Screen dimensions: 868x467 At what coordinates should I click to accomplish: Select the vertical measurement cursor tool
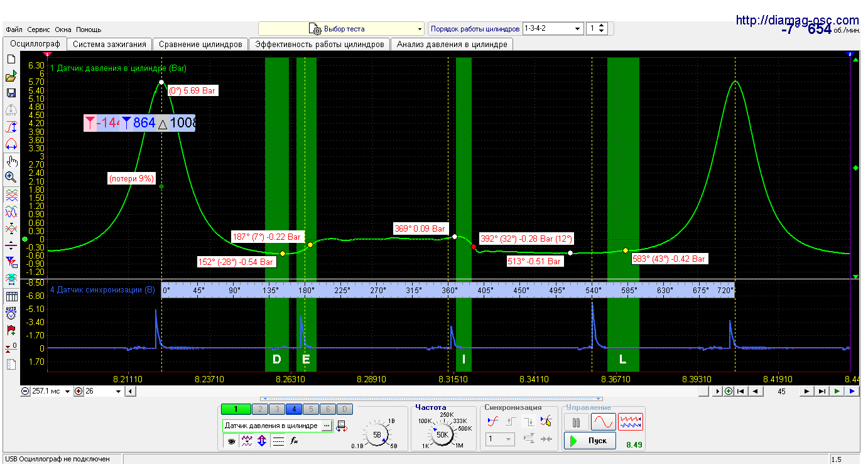tap(11, 127)
